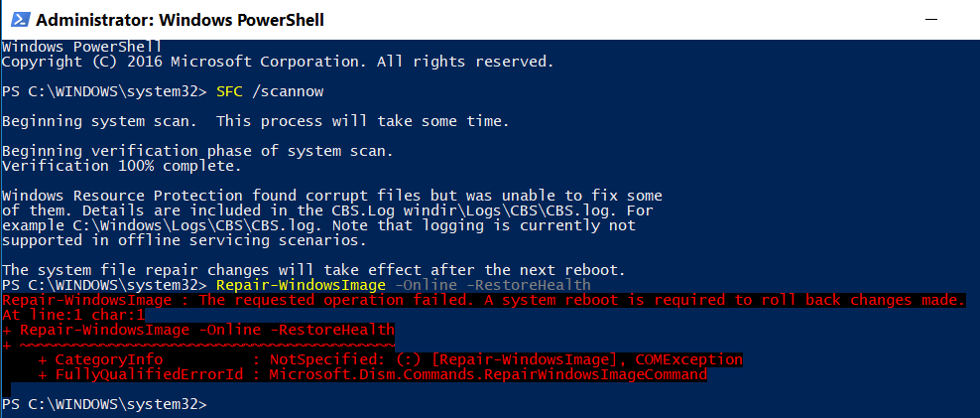
Task: Click the yellow SFC command text
Action: (x=229, y=92)
